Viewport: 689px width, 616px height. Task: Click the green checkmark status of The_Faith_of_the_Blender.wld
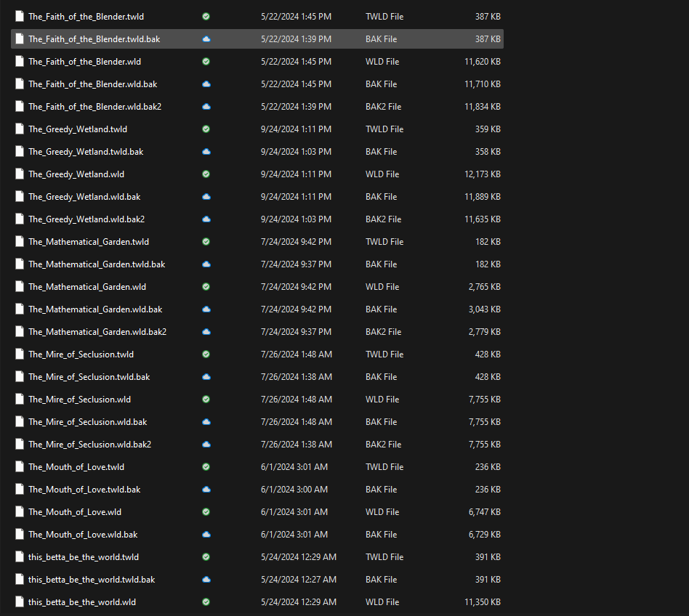click(x=206, y=62)
